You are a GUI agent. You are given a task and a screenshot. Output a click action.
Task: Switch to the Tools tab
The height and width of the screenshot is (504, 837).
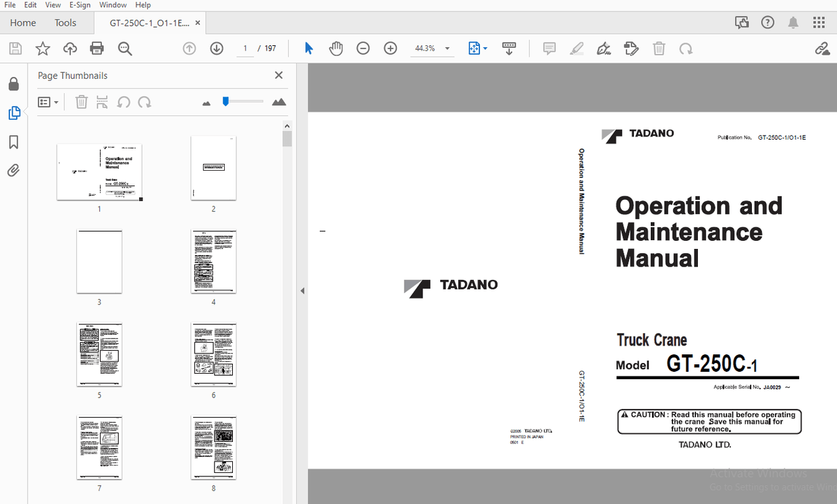(x=65, y=22)
